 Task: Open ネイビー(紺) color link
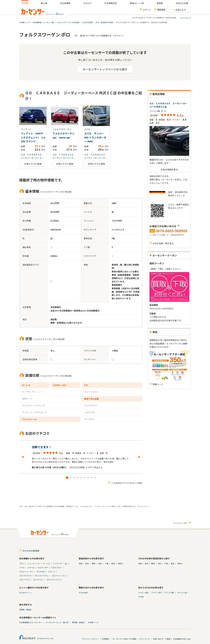143,592
